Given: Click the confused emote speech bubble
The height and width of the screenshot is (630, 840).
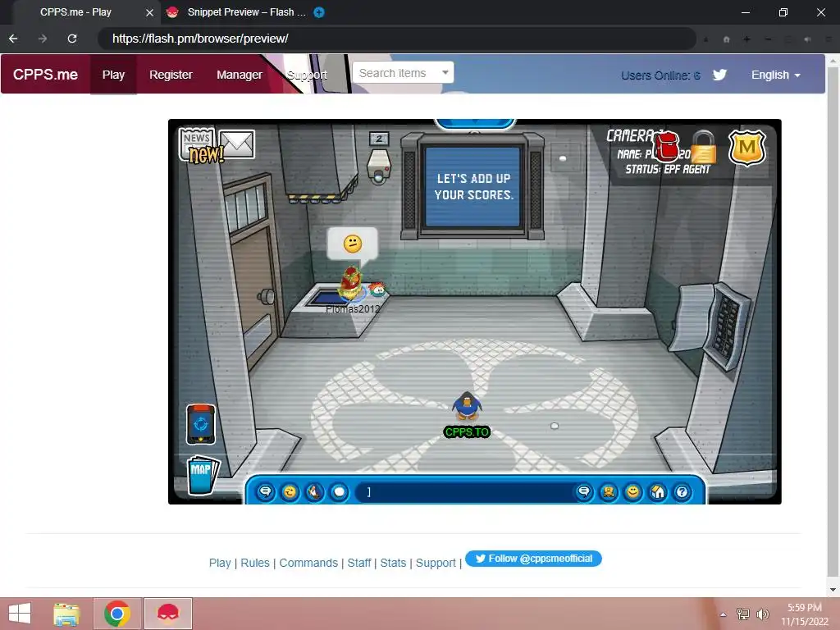Looking at the screenshot, I should coord(353,244).
